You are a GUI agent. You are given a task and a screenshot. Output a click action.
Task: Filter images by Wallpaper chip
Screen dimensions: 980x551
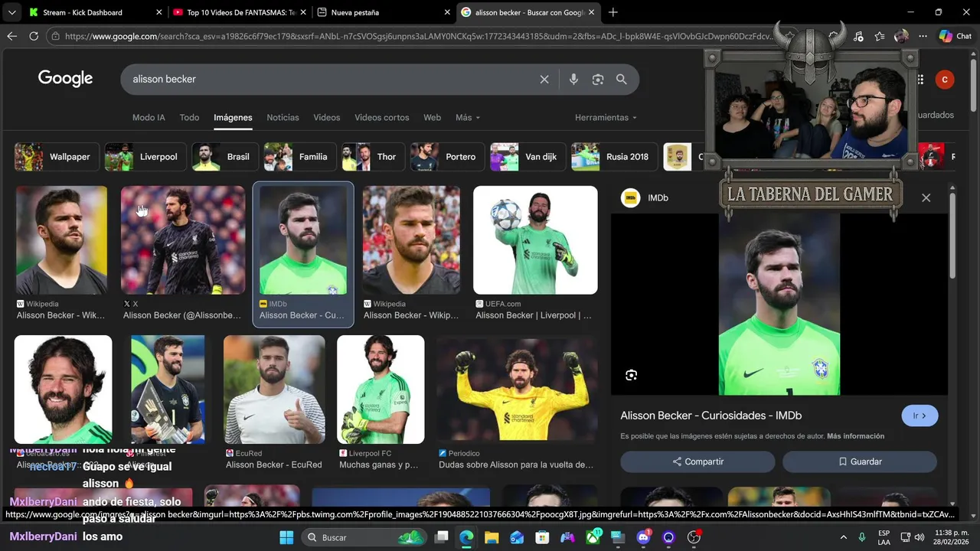(56, 157)
